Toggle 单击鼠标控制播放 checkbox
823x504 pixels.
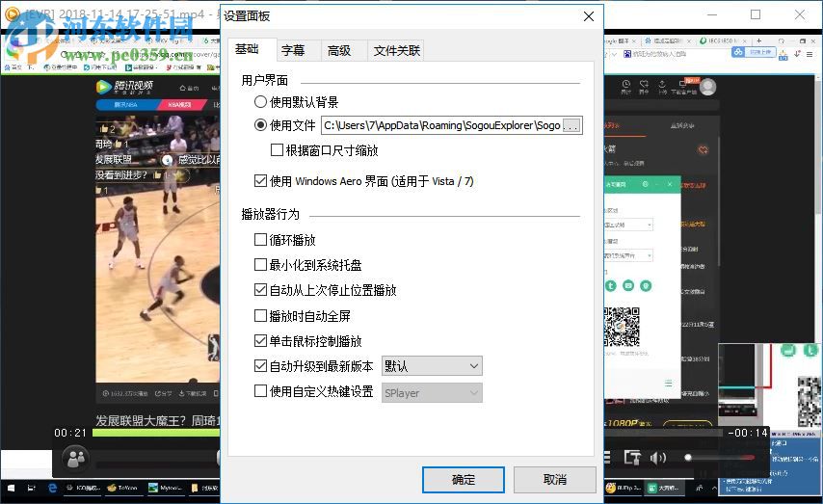260,341
